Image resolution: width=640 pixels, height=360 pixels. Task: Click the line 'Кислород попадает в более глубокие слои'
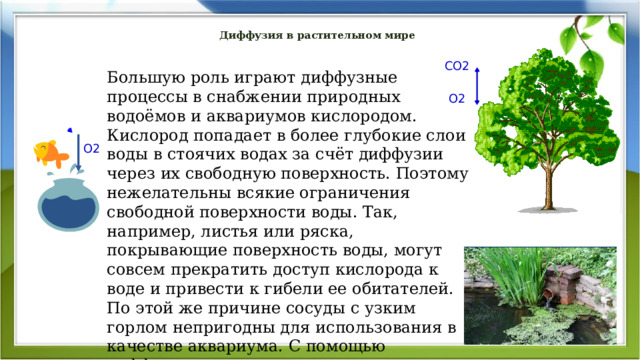(x=286, y=135)
